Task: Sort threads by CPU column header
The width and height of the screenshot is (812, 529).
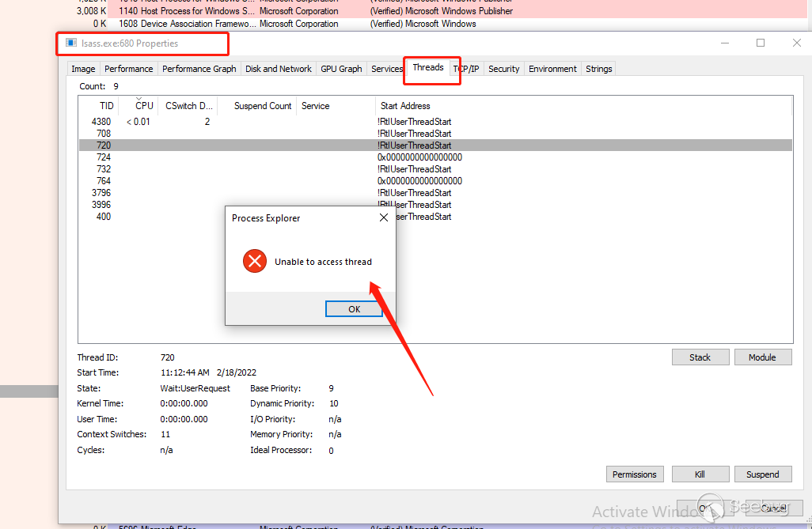Action: [138, 106]
